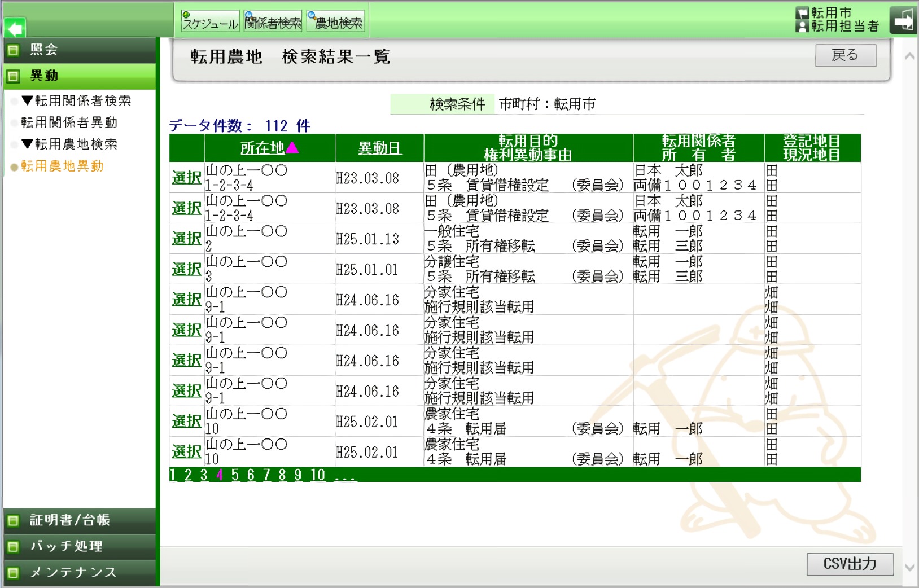Click the logout door icon
This screenshot has height=588, width=919.
[x=903, y=21]
